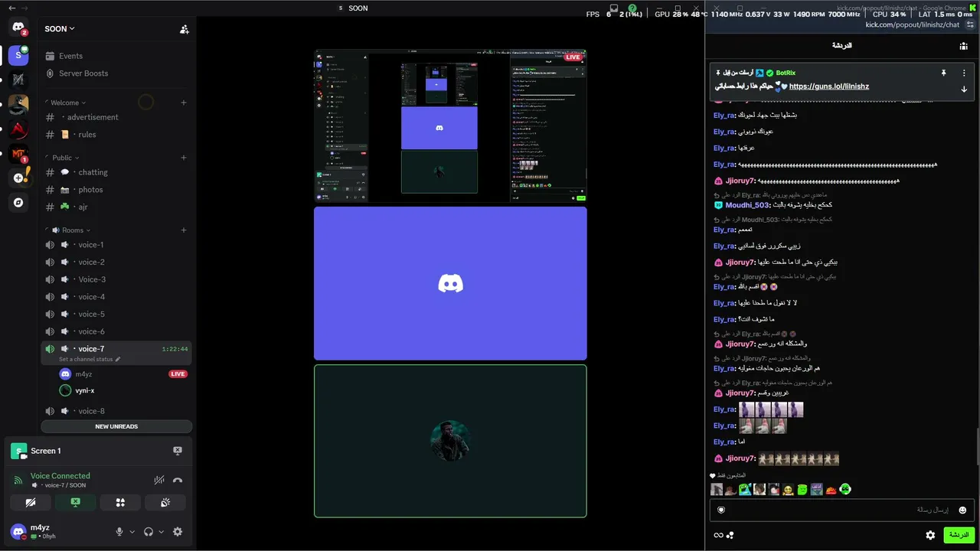The width and height of the screenshot is (980, 551).
Task: Click the invite people icon beside SOON
Action: click(x=185, y=29)
